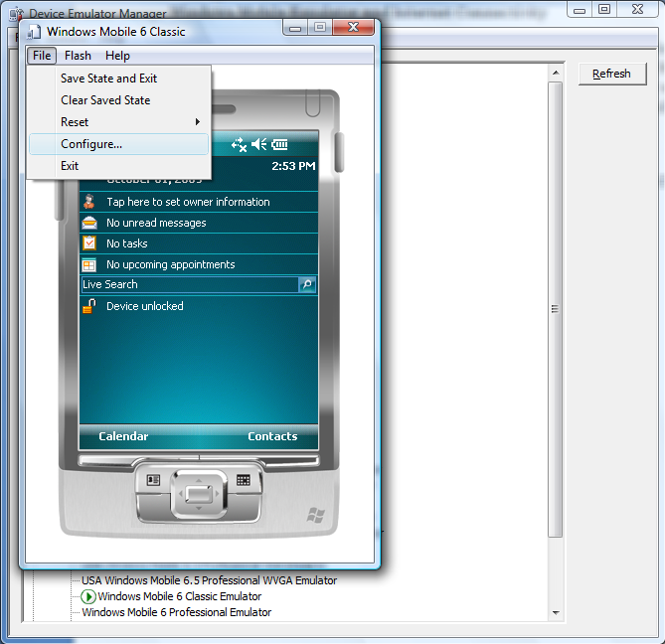The image size is (665, 644).
Task: Tap the tasks clipboard icon
Action: [89, 242]
